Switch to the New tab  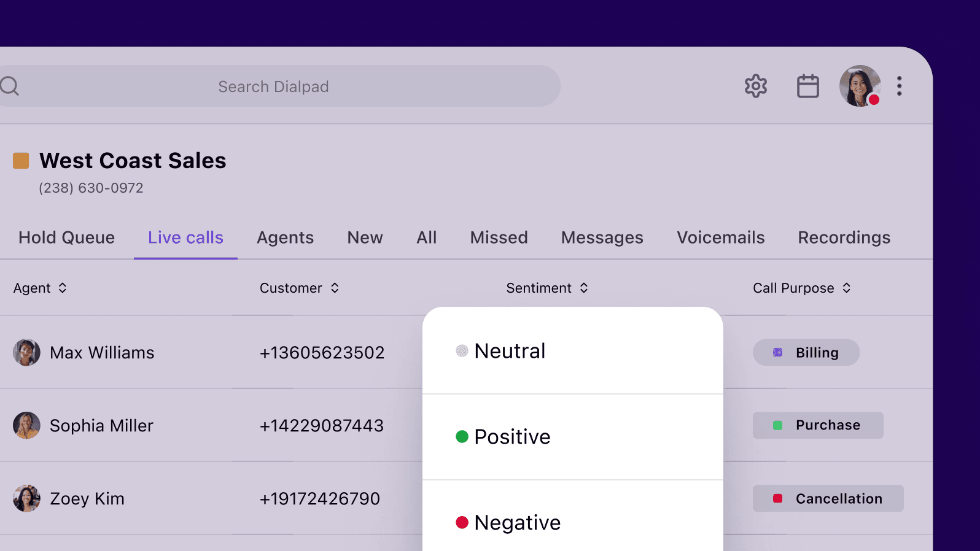(x=365, y=237)
